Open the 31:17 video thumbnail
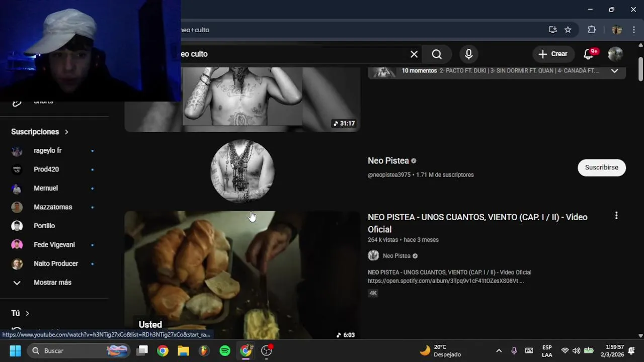This screenshot has width=644, height=362. tap(242, 100)
